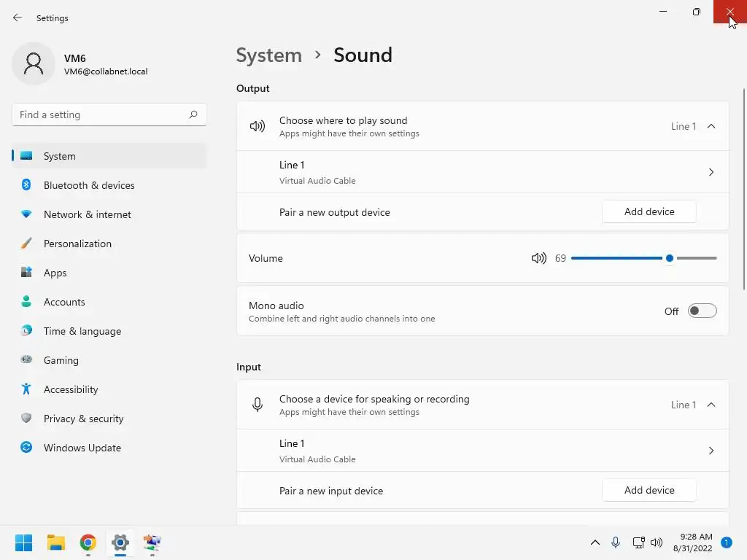This screenshot has height=560, width=747.
Task: Open Bluetooth & devices settings
Action: (89, 185)
